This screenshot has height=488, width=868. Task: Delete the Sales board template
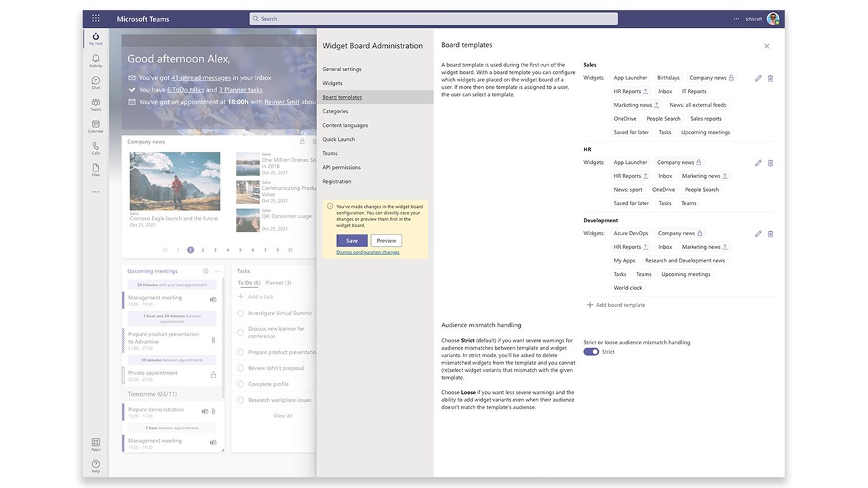tap(770, 78)
